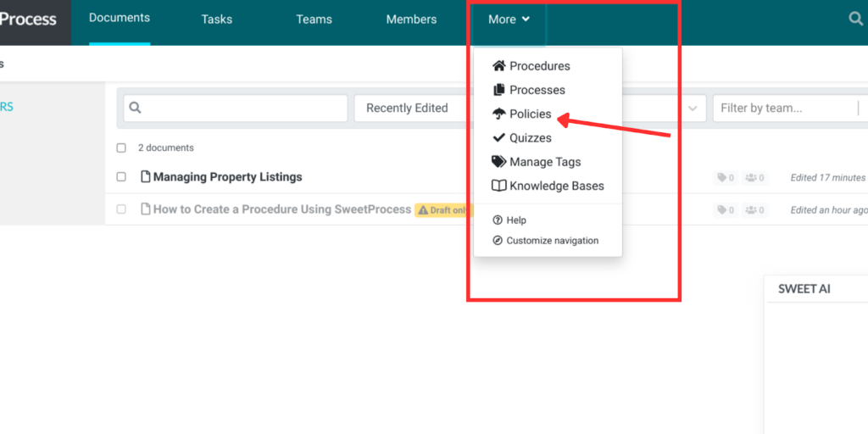This screenshot has height=434, width=868.
Task: Open the Members tab
Action: [411, 19]
